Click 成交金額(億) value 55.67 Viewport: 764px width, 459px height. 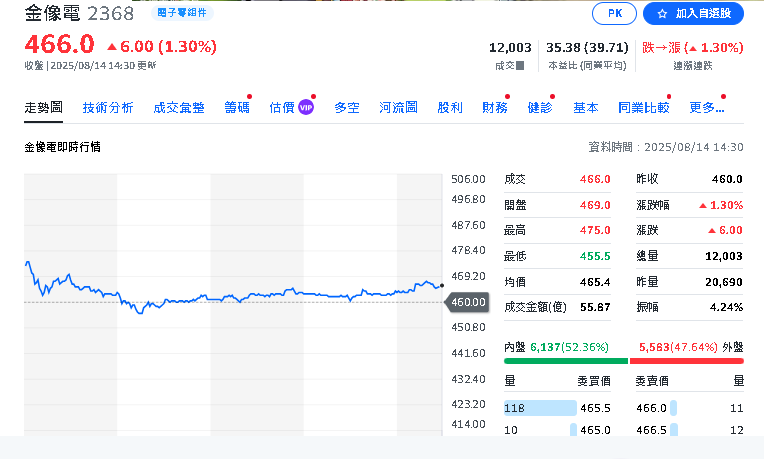[595, 307]
